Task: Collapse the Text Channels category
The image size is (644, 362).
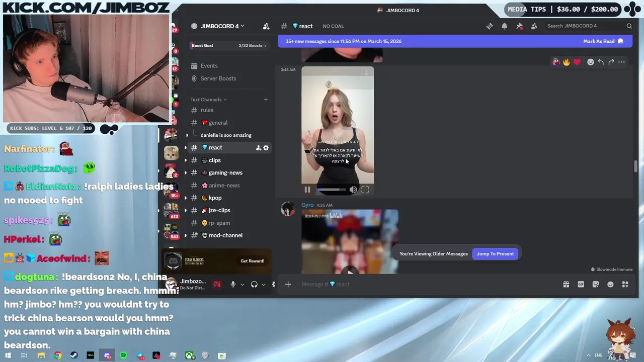Action: [208, 100]
